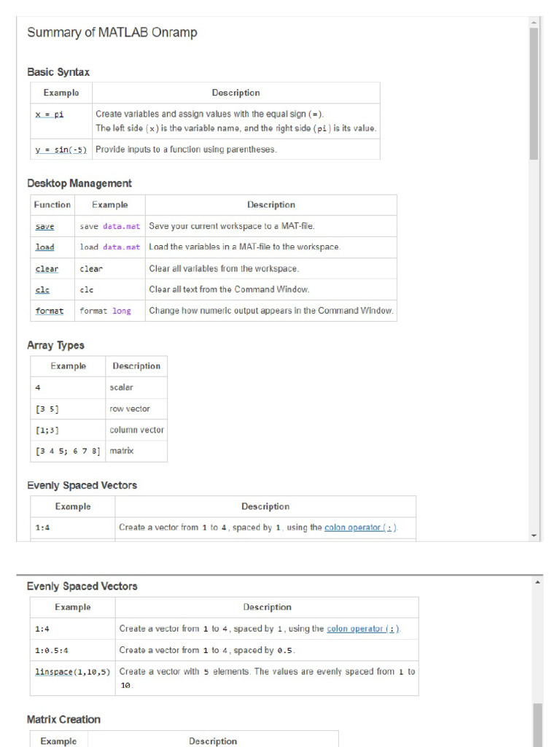Click the 'Matrix Creation' heading
The image size is (560, 747).
point(63,719)
